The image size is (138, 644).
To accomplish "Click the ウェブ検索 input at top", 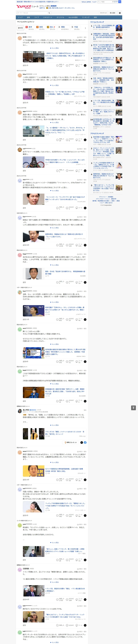I will pyautogui.click(x=104, y=2).
